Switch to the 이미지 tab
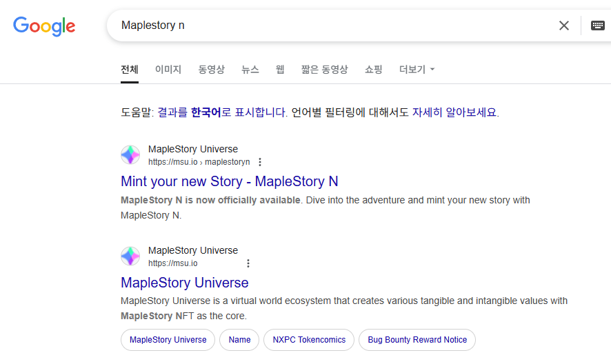 [168, 70]
